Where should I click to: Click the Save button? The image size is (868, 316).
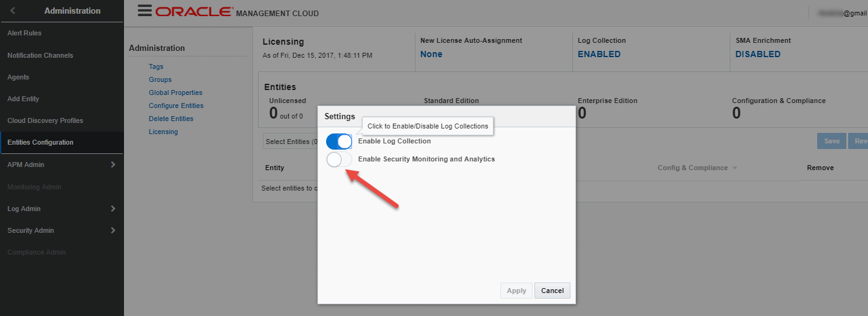(x=831, y=141)
